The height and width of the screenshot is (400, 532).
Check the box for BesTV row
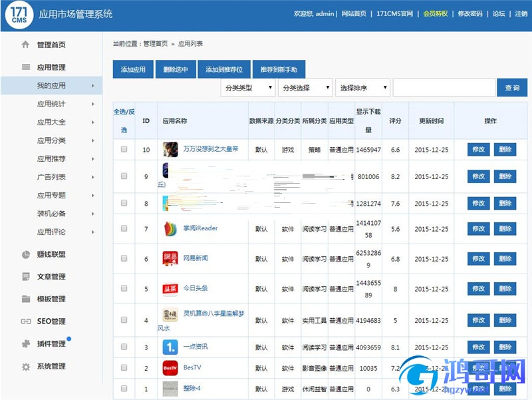tap(124, 368)
